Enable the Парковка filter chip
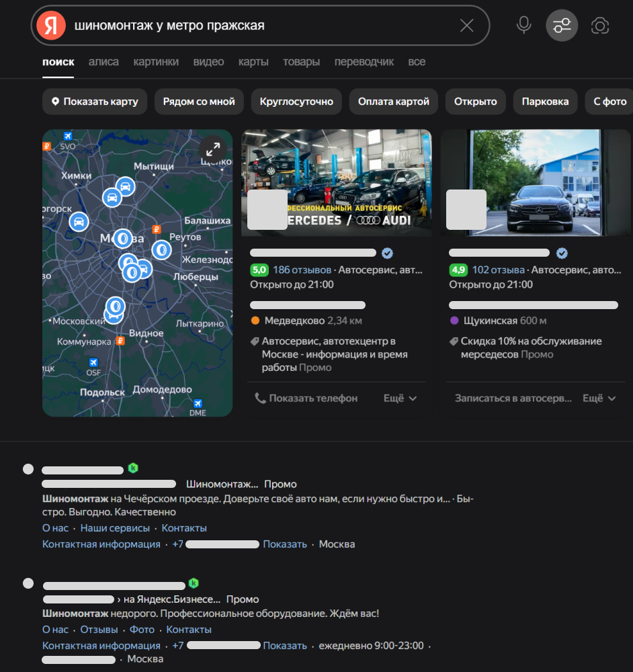The height and width of the screenshot is (672, 633). pyautogui.click(x=546, y=101)
